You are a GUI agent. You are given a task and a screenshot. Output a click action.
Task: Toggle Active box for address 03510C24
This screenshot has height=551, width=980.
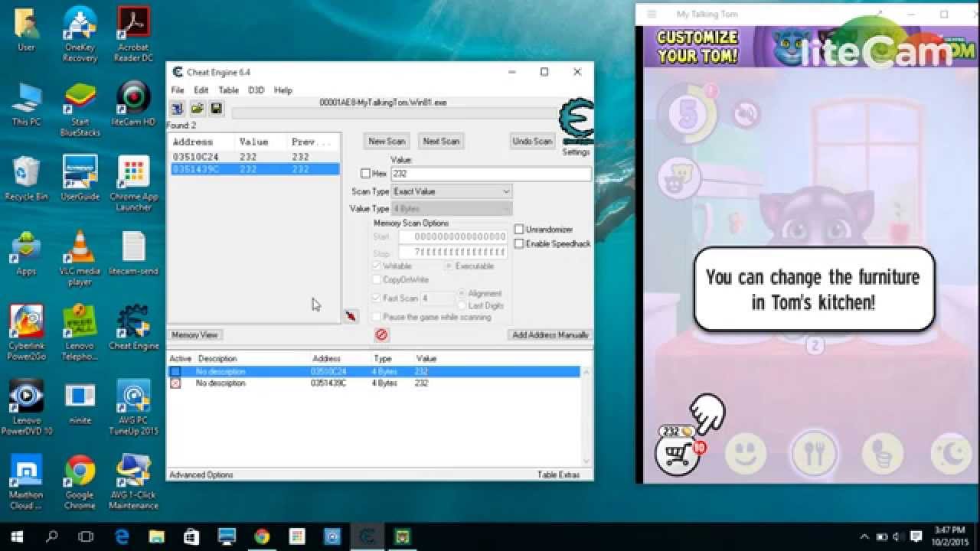175,371
